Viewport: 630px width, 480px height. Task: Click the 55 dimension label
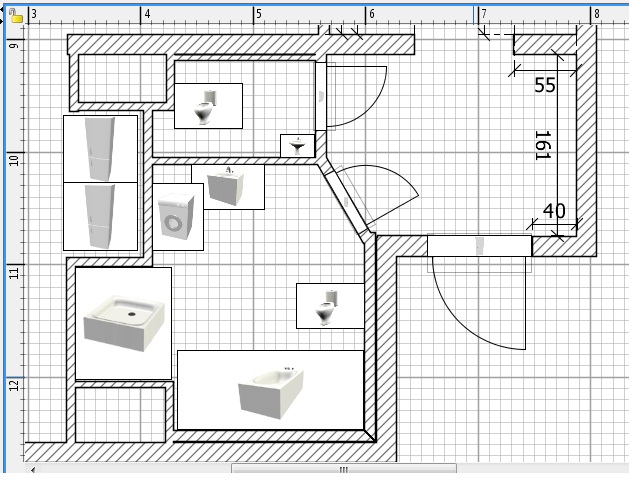click(545, 85)
